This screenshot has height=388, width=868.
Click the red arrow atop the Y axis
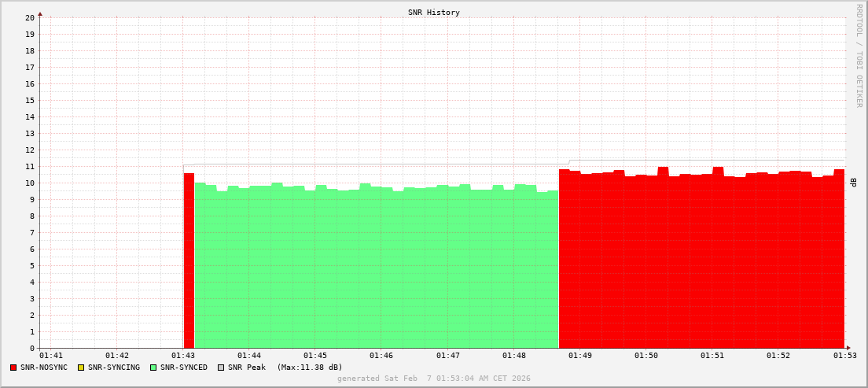[x=40, y=13]
